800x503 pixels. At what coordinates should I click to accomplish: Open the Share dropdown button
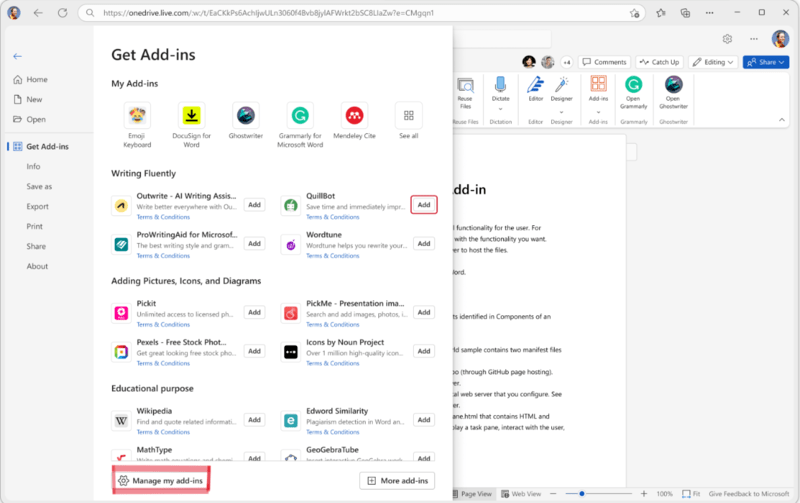click(766, 62)
